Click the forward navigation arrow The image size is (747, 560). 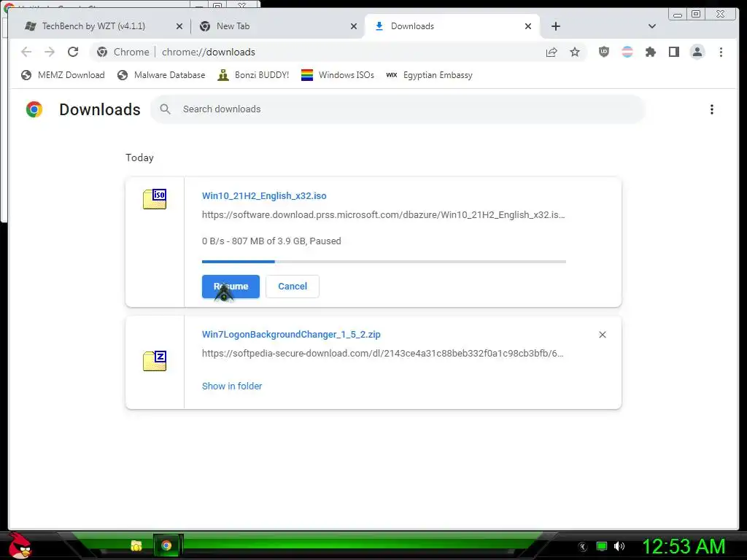(50, 52)
